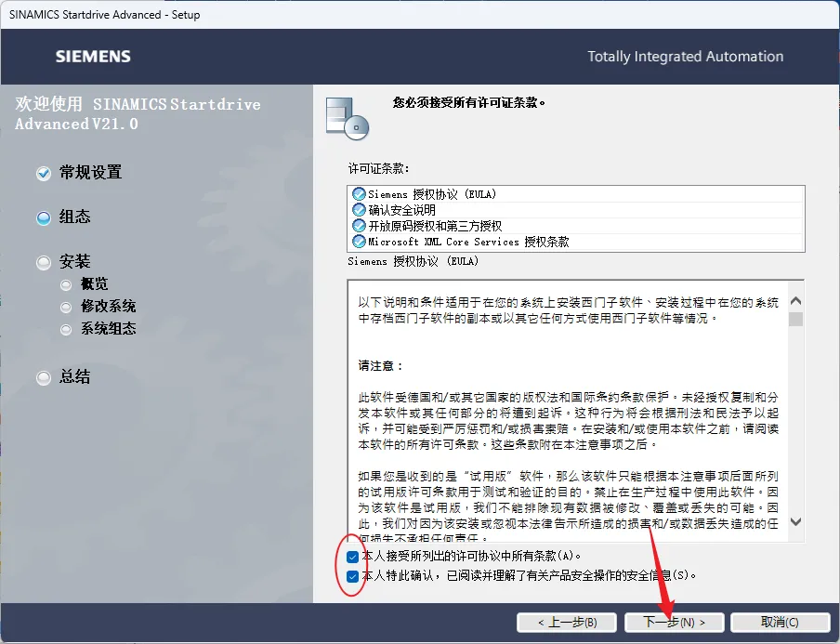Screen dimensions: 840x644
Task: Click the 常规设置 step in sidebar
Action: (90, 173)
